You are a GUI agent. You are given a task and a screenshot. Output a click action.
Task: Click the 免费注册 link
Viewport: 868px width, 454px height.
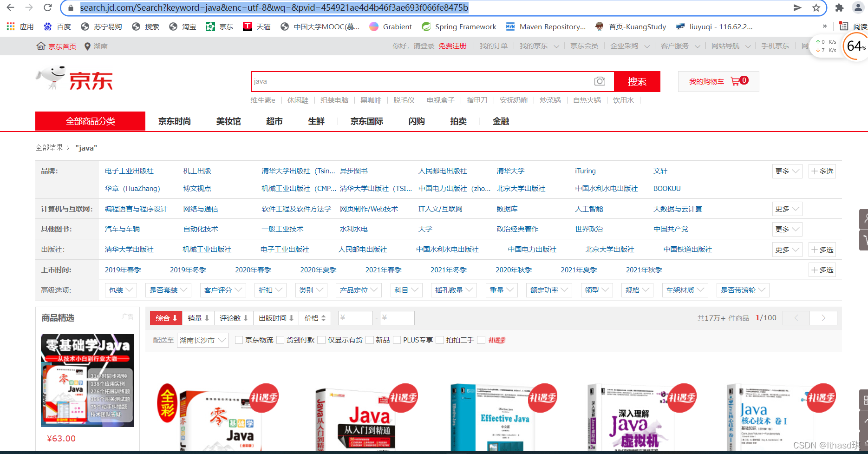(x=452, y=46)
